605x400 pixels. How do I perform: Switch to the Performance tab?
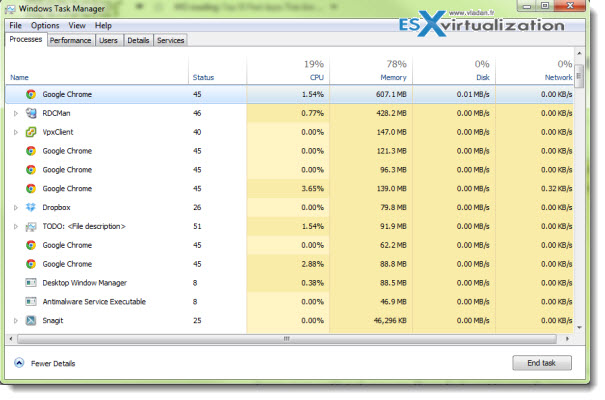[70, 40]
